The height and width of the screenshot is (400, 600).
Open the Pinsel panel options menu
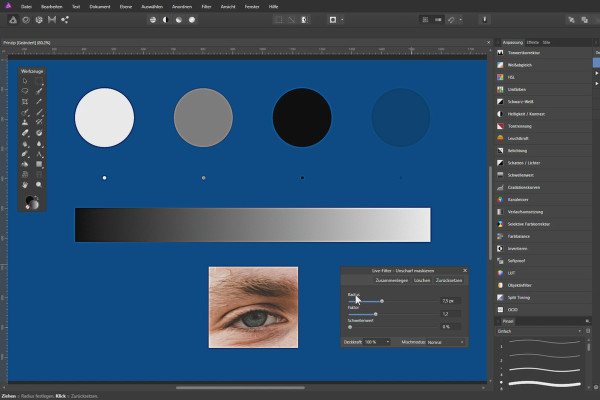(587, 321)
